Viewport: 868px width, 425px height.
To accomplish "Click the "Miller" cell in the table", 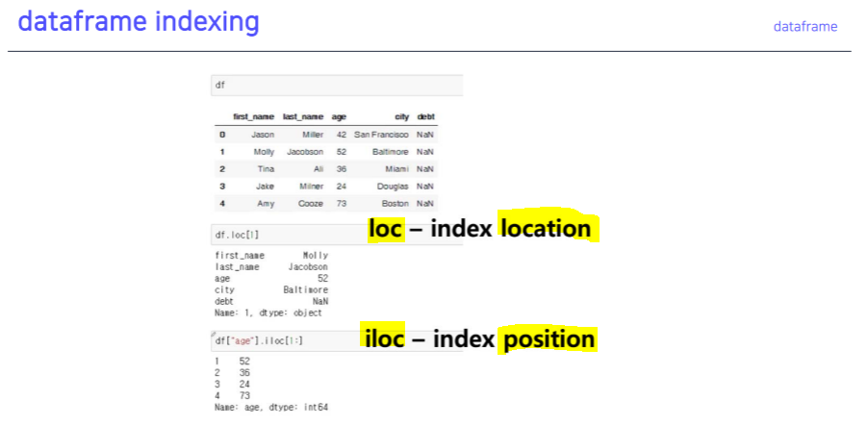I will tap(313, 135).
